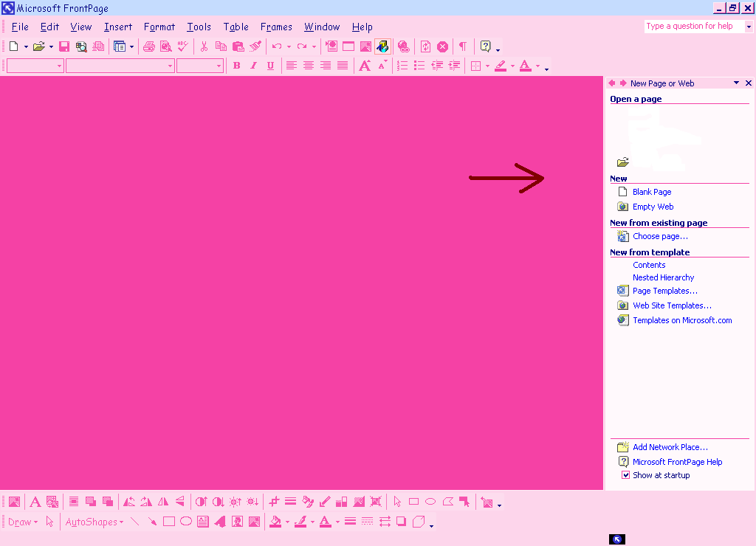Open Web Site Templates link
Viewport: 756px width, 546px height.
click(x=672, y=305)
